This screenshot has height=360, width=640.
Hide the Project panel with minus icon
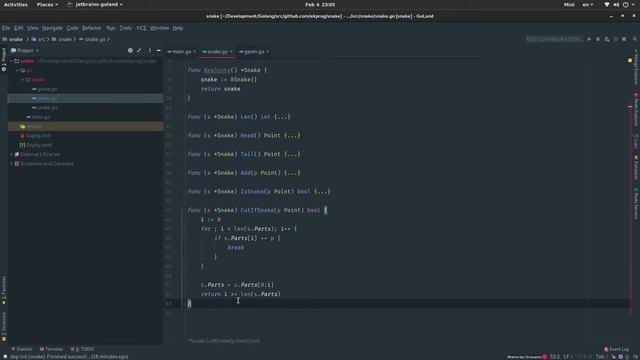(x=158, y=51)
